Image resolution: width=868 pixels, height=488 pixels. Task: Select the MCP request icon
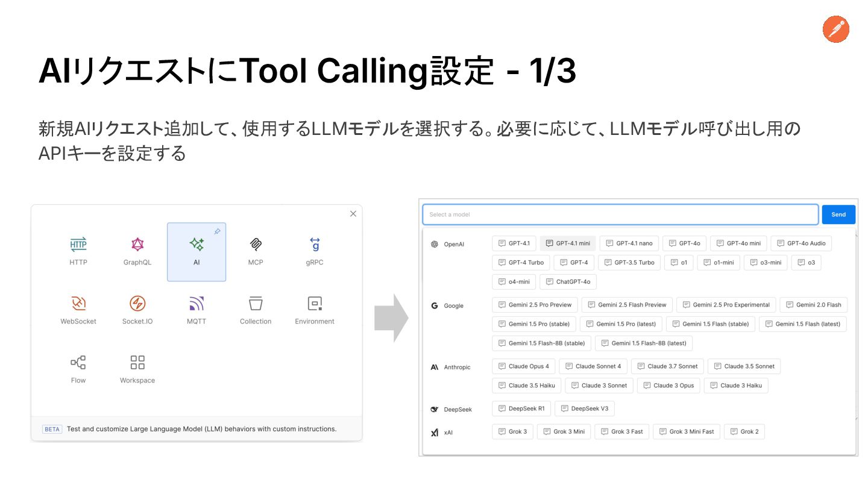(x=256, y=244)
